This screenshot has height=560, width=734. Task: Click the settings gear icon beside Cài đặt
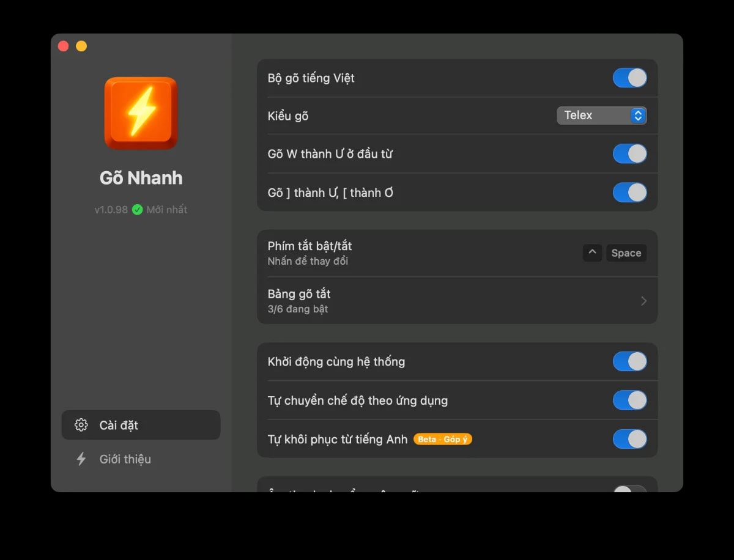(81, 425)
